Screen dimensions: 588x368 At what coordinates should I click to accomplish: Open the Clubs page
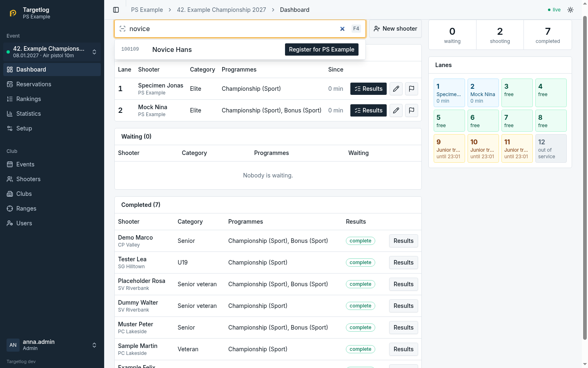tap(52, 194)
